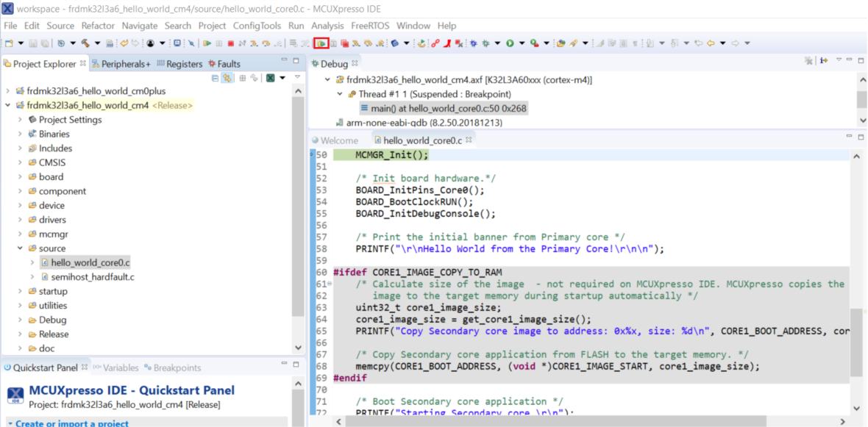This screenshot has height=427, width=868.
Task: Select hello_world_core0.c in Project Explorer
Action: point(85,262)
